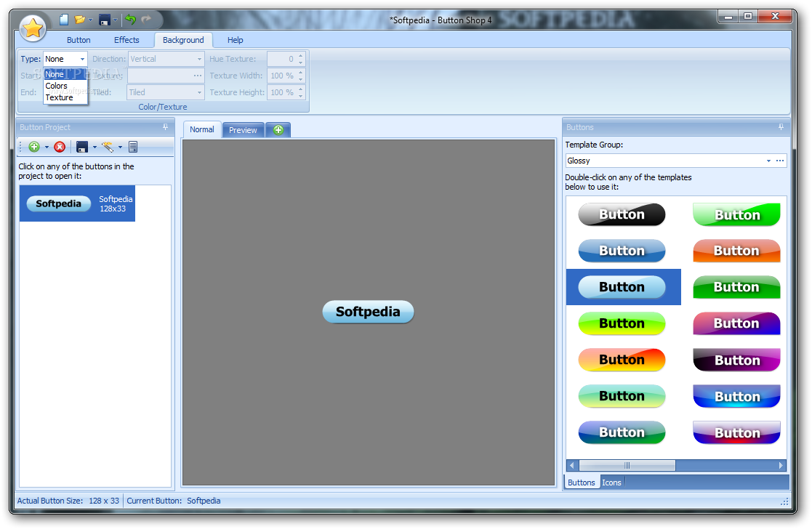Choose the dark green glossy Button template
This screenshot has width=812, height=529.
coord(737,287)
